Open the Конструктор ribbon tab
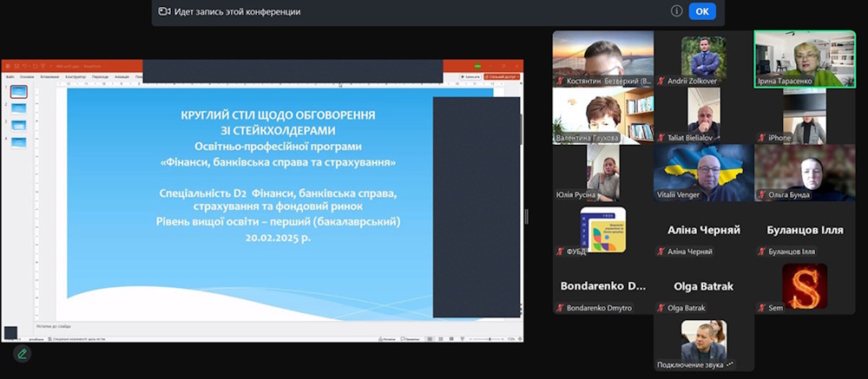 pyautogui.click(x=74, y=76)
